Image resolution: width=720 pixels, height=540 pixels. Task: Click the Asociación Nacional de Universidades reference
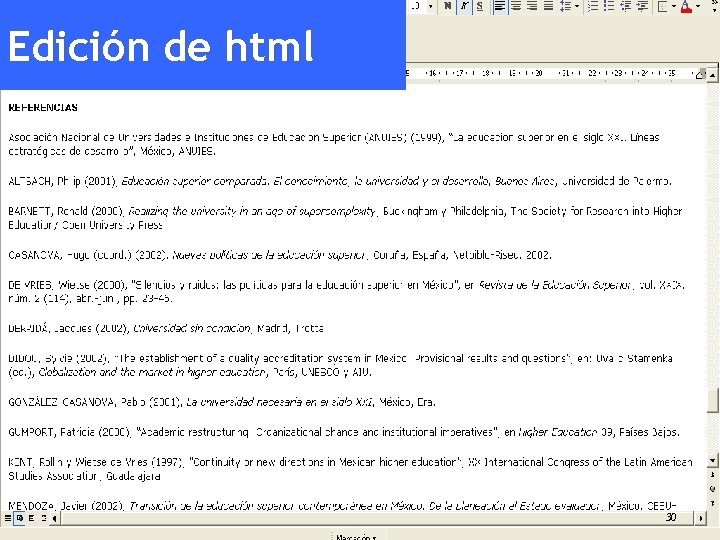coord(334,144)
